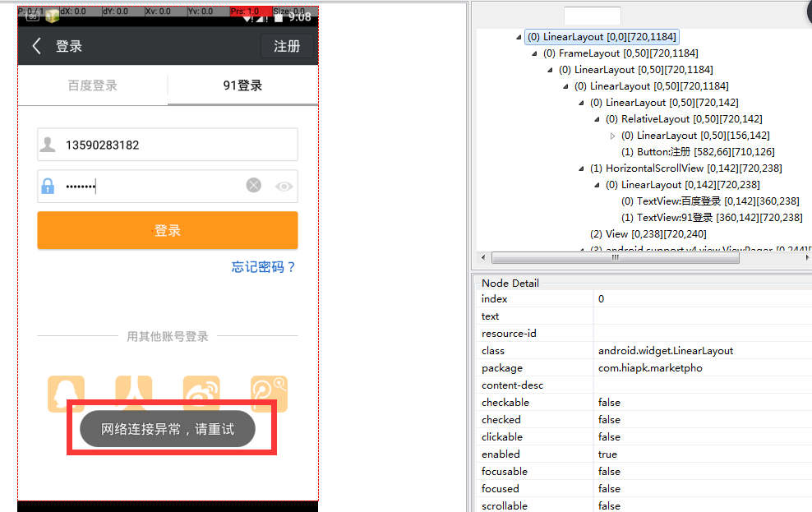Tap the back arrow beside the 登录 title
Screen dimensions: 812x512
point(36,46)
